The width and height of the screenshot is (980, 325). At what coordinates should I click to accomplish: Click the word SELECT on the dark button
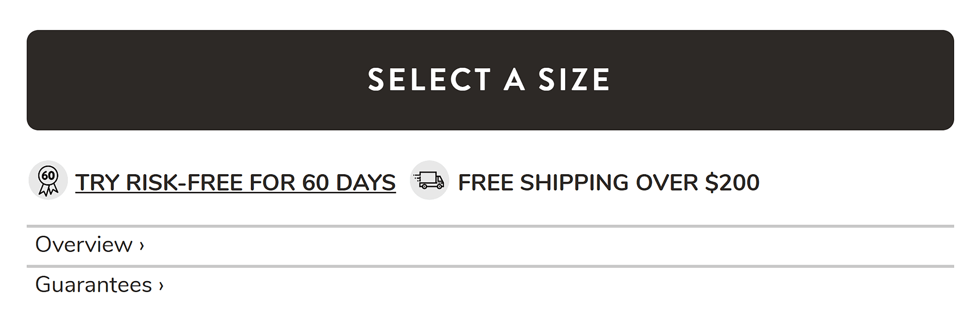[429, 80]
